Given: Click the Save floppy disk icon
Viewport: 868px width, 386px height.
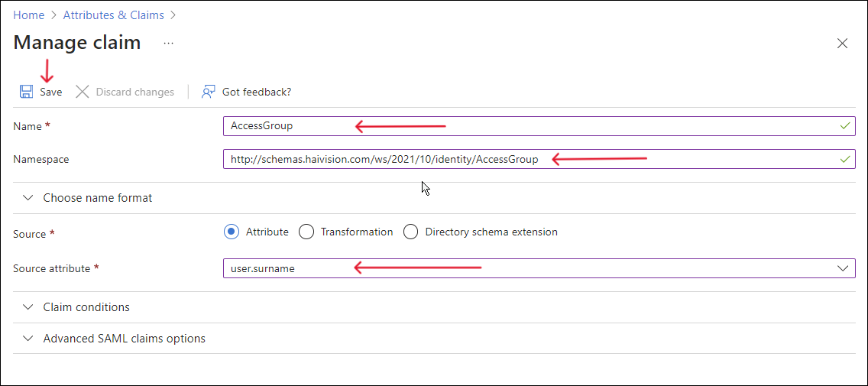Looking at the screenshot, I should click(x=26, y=92).
